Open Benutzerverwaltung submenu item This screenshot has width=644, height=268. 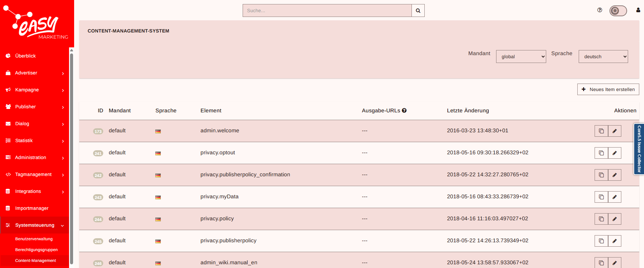click(x=34, y=239)
